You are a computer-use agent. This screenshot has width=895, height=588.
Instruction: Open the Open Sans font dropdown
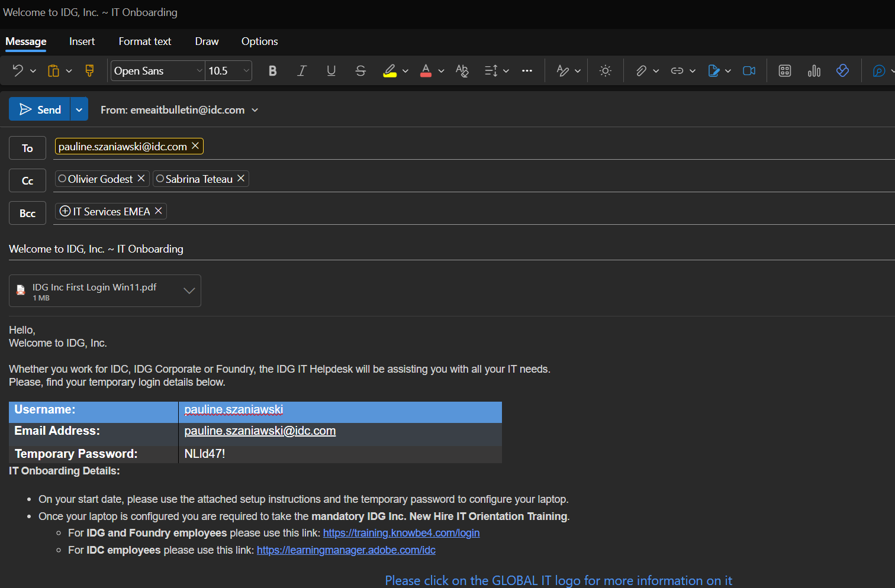pos(157,71)
